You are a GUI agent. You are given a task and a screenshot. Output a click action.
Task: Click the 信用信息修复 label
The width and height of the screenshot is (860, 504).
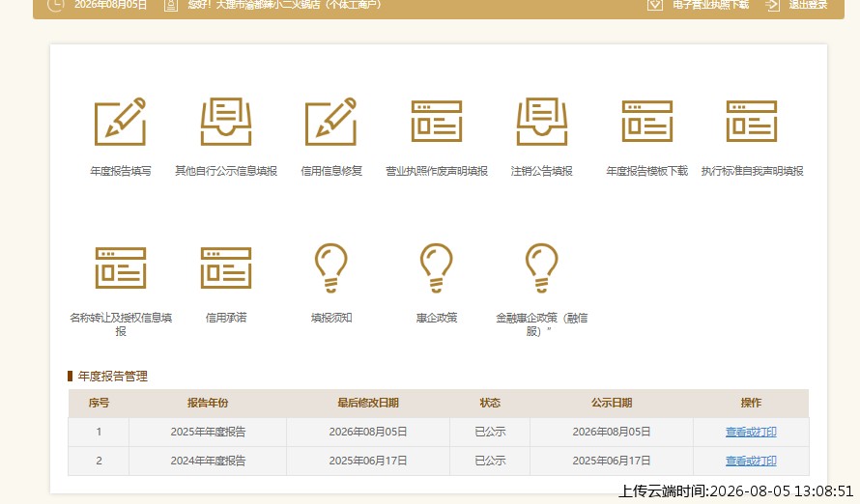[331, 171]
